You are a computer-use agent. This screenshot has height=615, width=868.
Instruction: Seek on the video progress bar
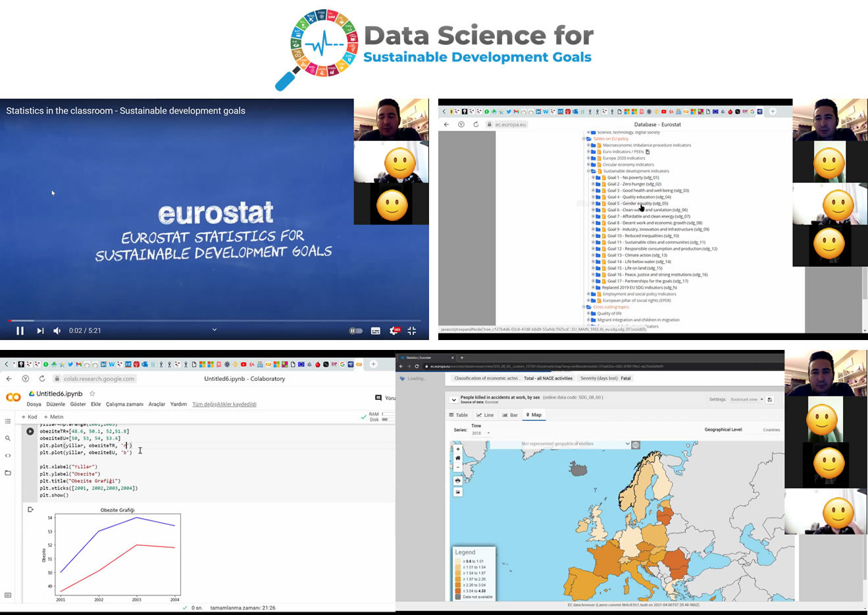pyautogui.click(x=215, y=321)
